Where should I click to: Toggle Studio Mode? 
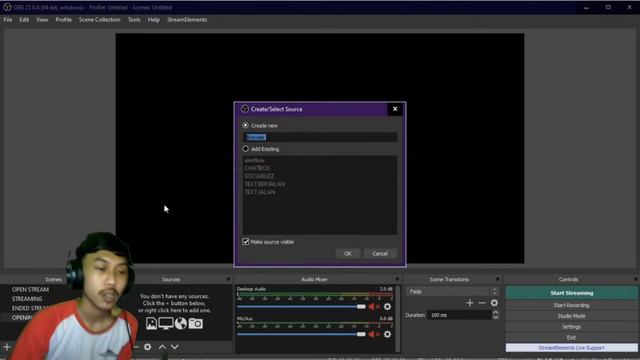571,316
